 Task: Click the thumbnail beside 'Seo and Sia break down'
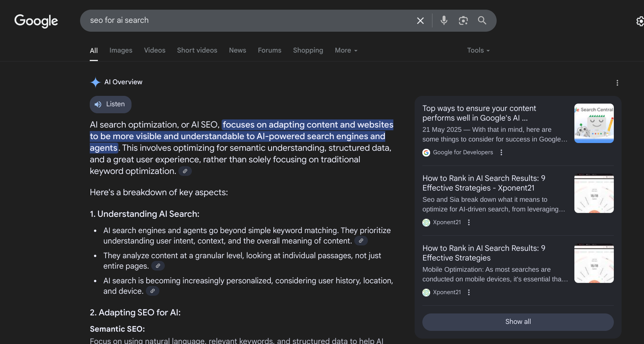click(594, 193)
